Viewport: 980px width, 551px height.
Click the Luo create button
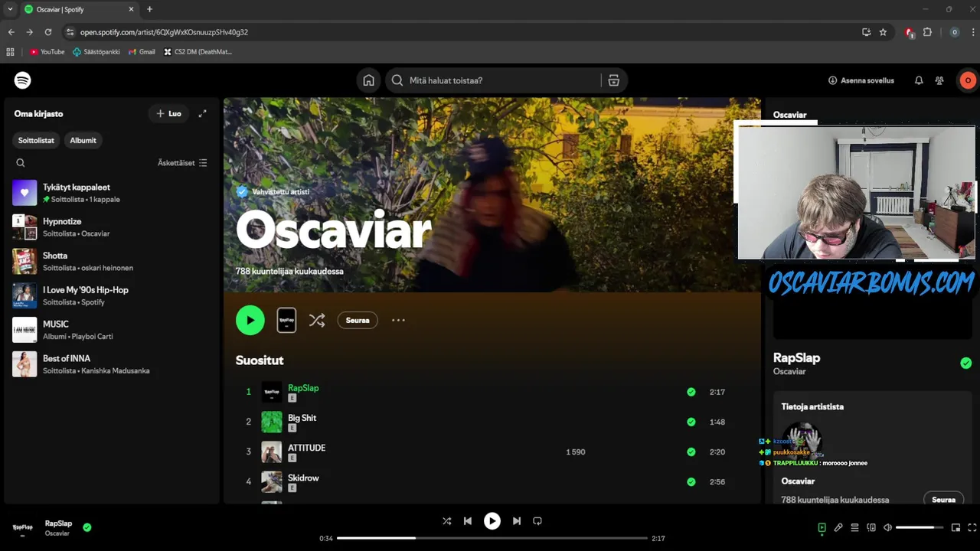pyautogui.click(x=168, y=113)
